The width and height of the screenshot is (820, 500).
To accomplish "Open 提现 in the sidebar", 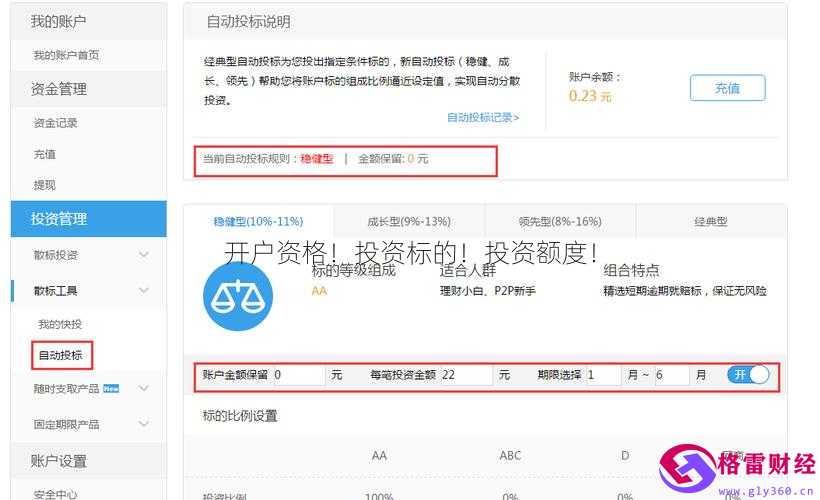I will pyautogui.click(x=44, y=185).
